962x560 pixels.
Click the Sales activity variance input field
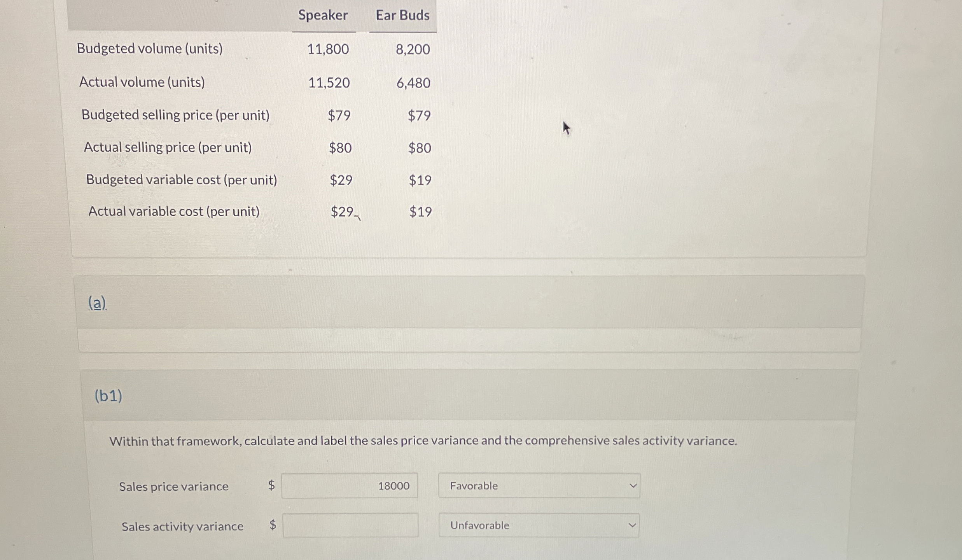350,525
